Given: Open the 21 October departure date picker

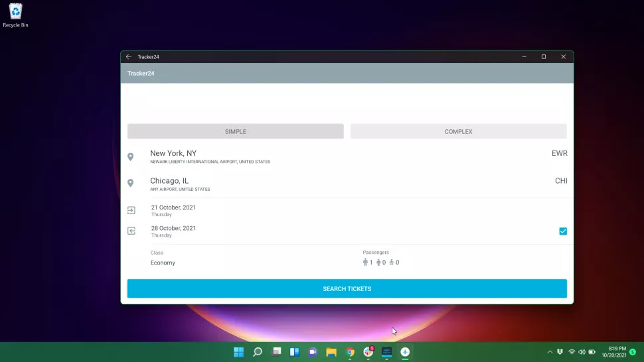Looking at the screenshot, I should 173,210.
